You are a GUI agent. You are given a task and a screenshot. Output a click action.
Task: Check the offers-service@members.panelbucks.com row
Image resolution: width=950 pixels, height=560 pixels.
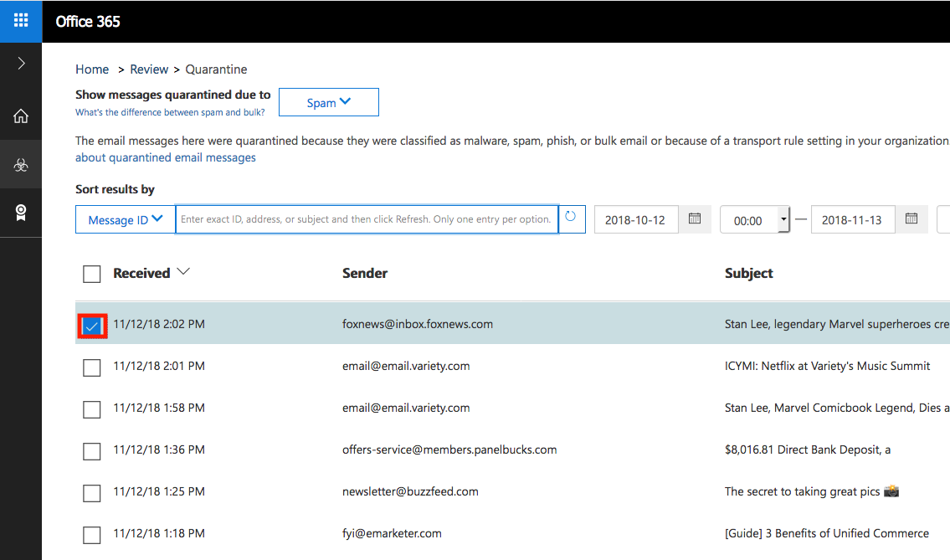click(x=92, y=451)
